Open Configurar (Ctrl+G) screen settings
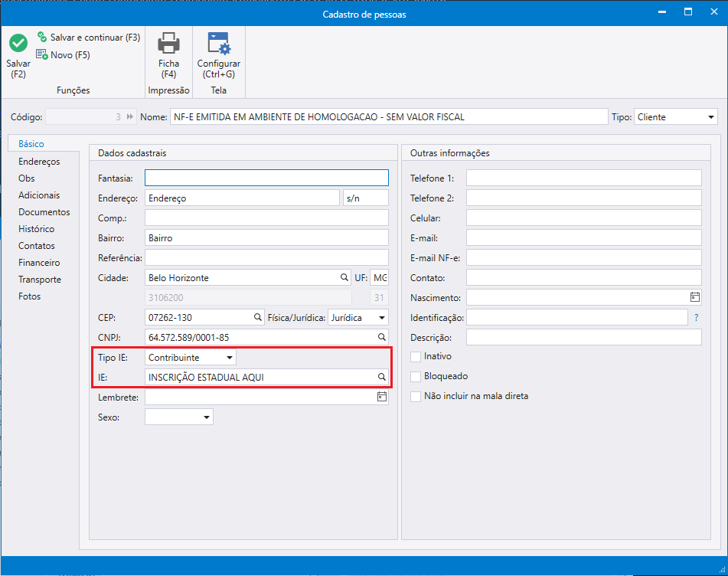This screenshot has width=728, height=576. tap(219, 55)
